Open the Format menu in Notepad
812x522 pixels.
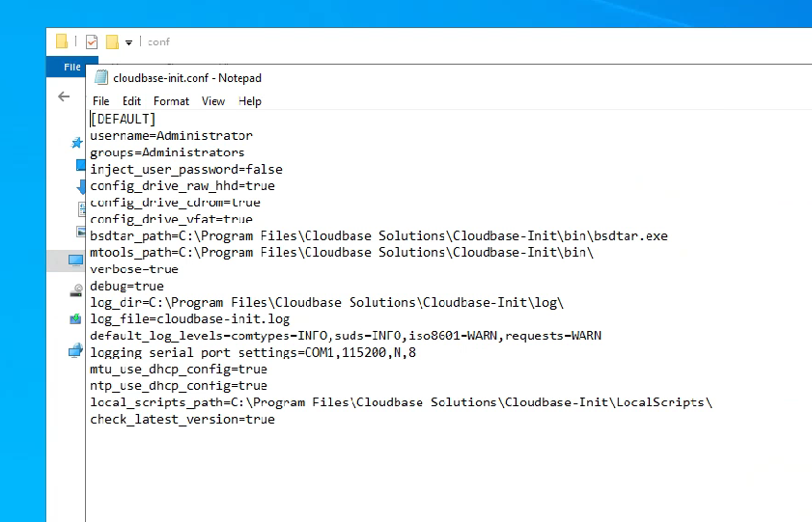point(171,101)
